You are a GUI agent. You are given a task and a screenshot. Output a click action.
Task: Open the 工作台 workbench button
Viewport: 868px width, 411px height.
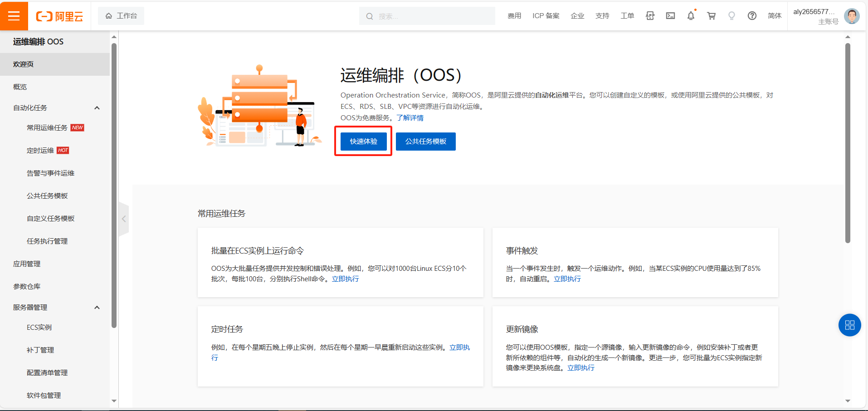[x=121, y=16]
